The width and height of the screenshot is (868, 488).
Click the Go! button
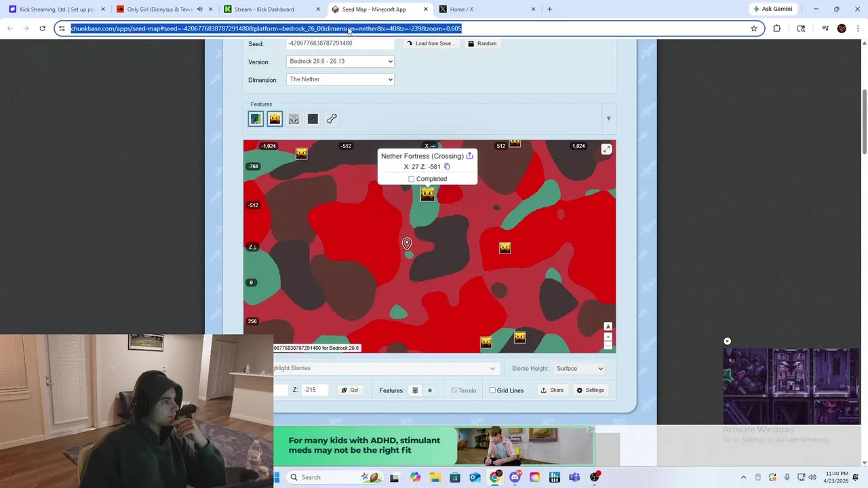point(350,390)
